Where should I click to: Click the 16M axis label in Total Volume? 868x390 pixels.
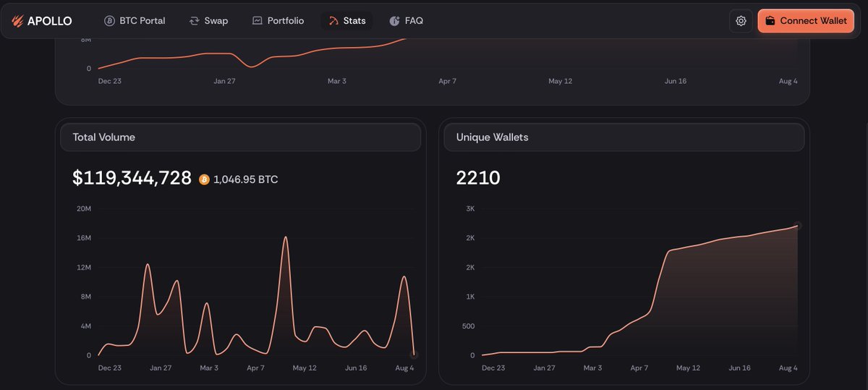[x=83, y=238]
